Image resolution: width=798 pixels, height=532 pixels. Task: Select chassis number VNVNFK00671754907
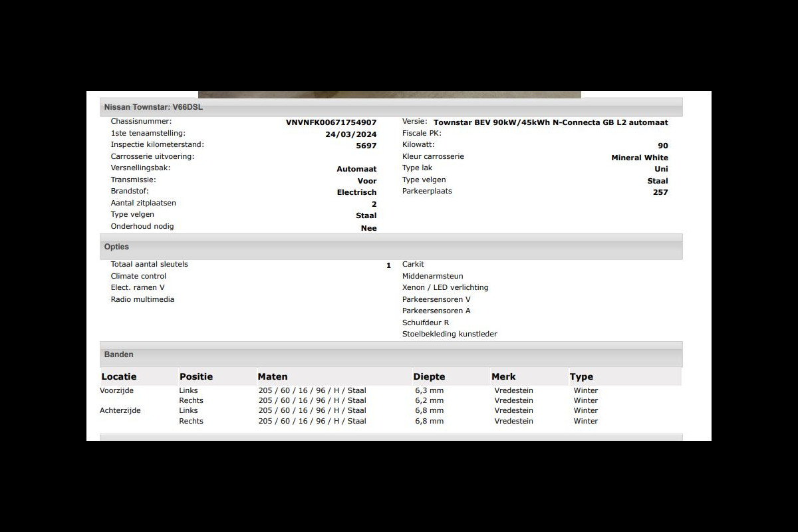click(331, 122)
